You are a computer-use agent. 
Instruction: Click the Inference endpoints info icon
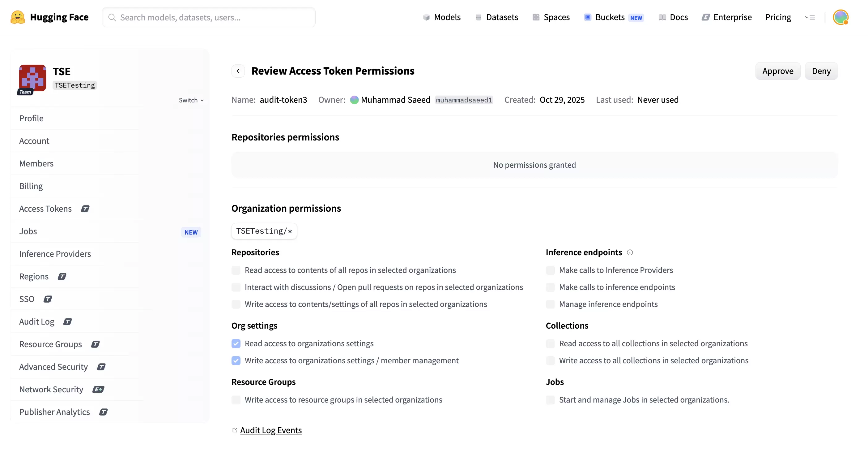(x=630, y=252)
